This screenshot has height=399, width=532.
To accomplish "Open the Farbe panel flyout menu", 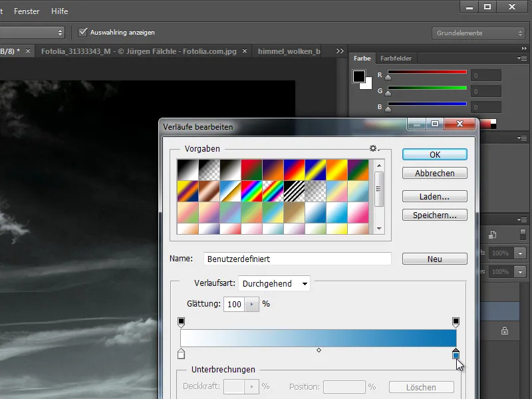I will point(522,59).
